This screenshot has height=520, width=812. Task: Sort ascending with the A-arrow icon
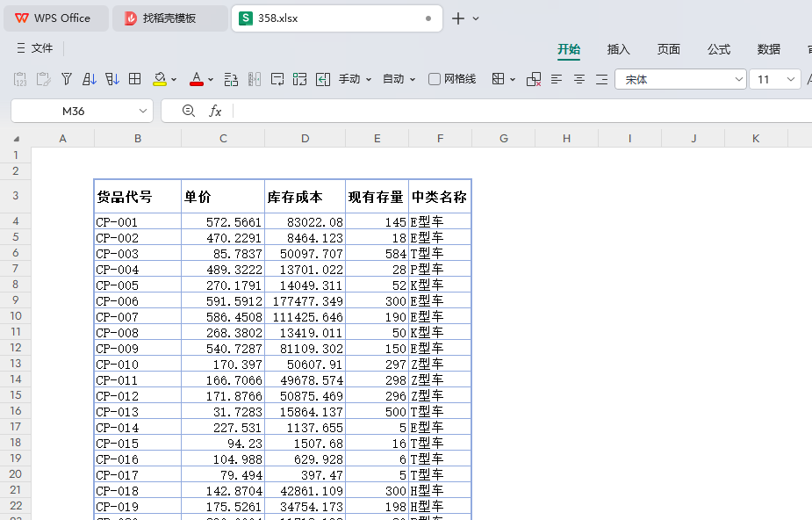tap(89, 79)
